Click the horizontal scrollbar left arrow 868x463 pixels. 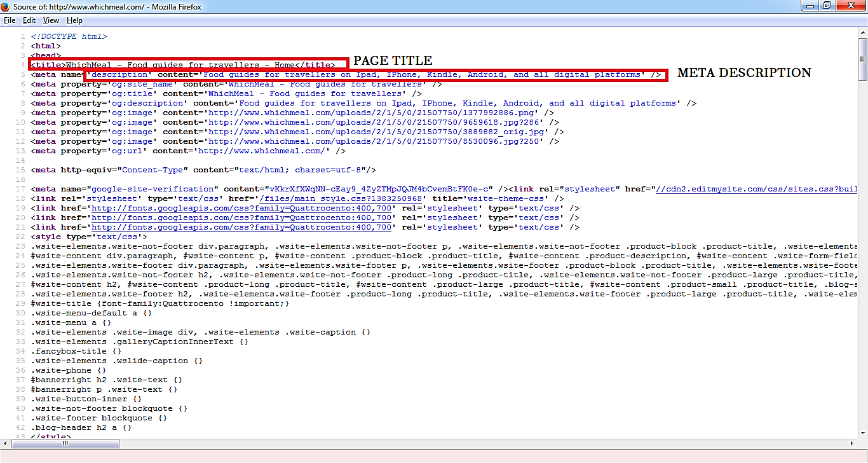point(5,444)
